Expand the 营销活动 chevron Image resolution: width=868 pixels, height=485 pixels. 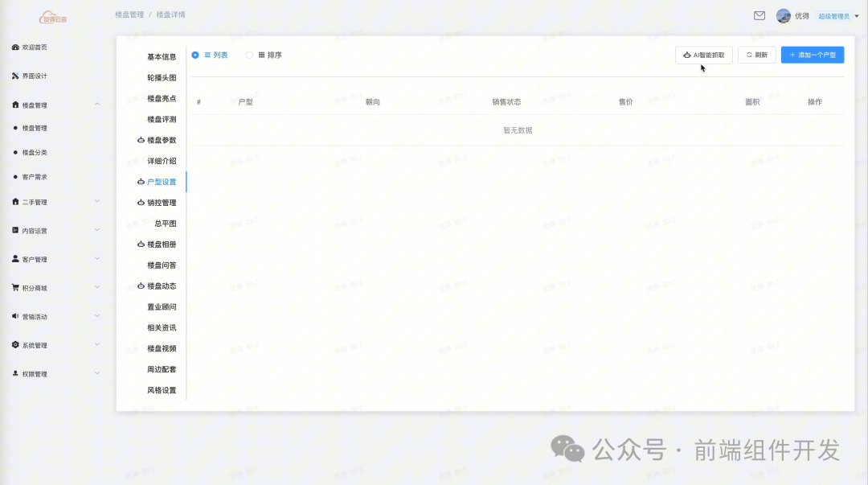97,316
